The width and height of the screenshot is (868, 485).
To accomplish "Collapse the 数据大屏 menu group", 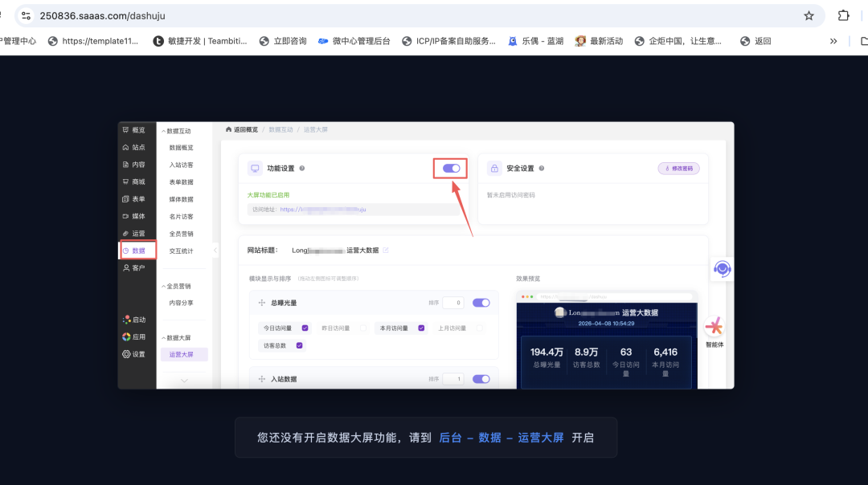I will 176,337.
